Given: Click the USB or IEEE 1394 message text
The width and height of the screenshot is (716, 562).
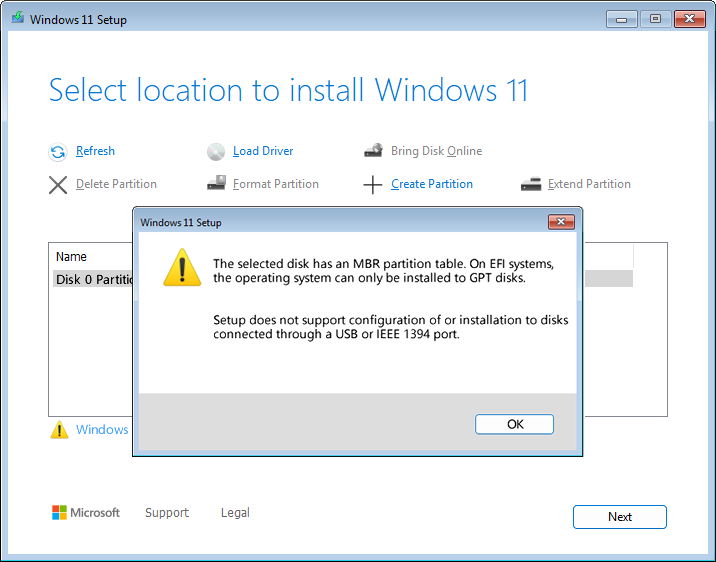Looking at the screenshot, I should coord(390,327).
